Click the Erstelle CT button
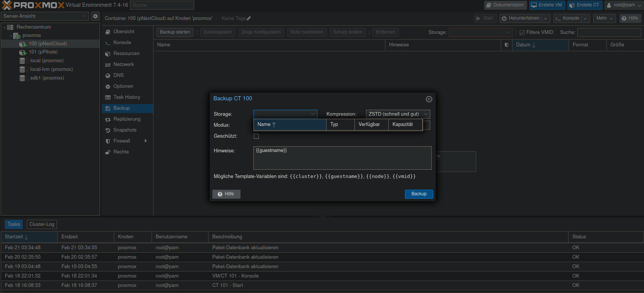 pos(584,5)
